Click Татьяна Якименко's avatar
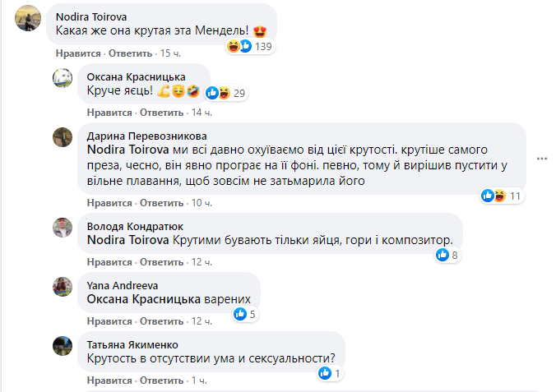The width and height of the screenshot is (556, 392). tap(63, 345)
